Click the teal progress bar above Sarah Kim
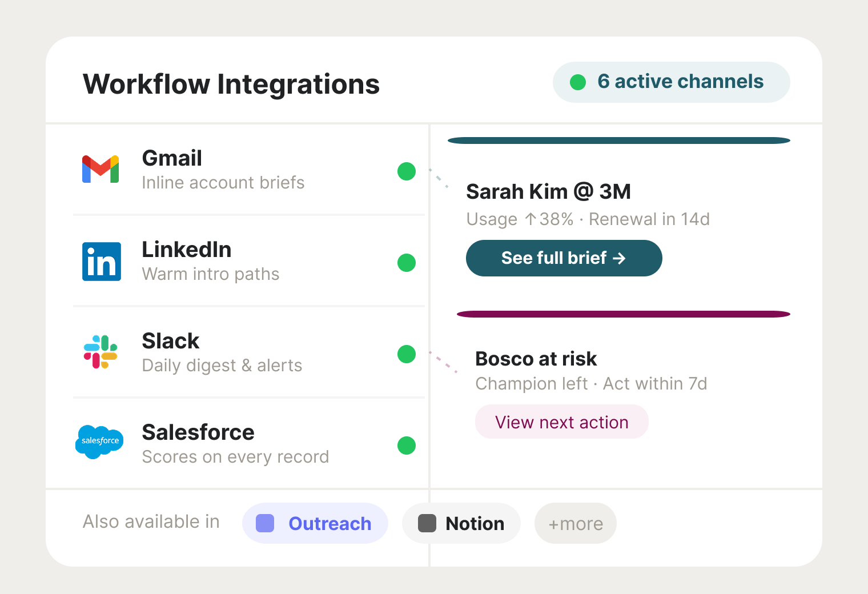The image size is (868, 594). (x=618, y=139)
